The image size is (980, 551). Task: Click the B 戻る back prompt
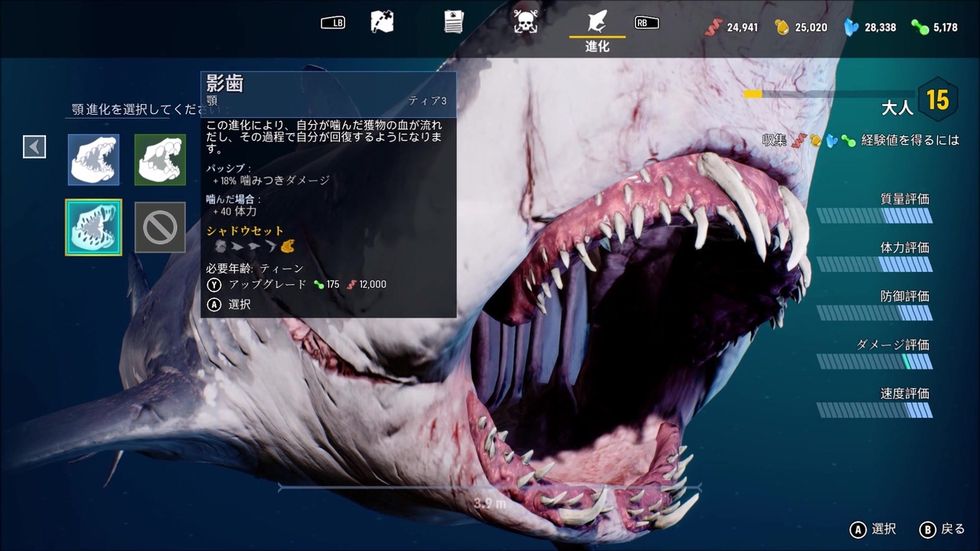coord(942,529)
